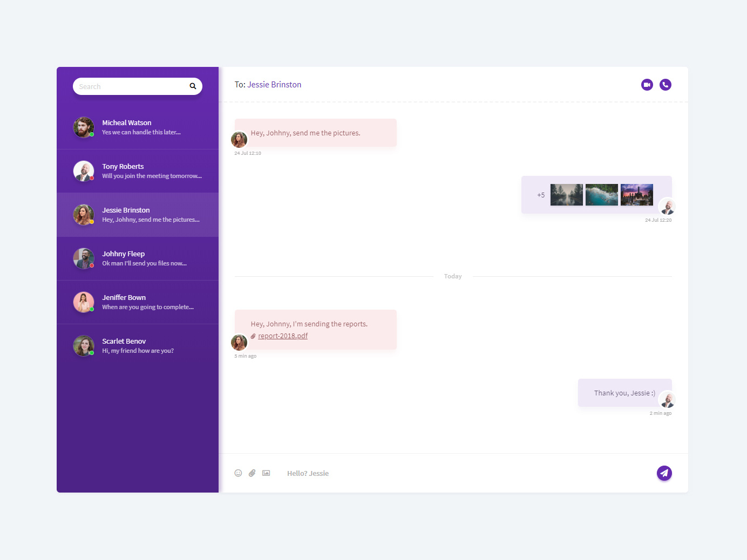The image size is (747, 560).
Task: Open the emoji picker
Action: pyautogui.click(x=238, y=473)
